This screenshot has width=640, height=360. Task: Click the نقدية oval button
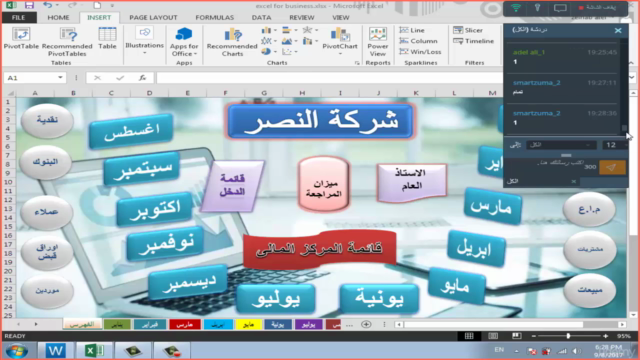(x=47, y=120)
